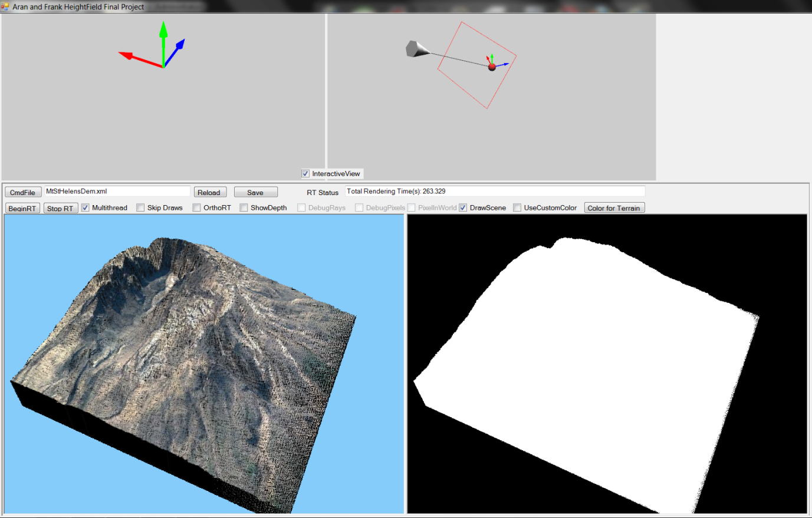Enable the UseCustomColor checkbox
812x518 pixels.
(517, 207)
